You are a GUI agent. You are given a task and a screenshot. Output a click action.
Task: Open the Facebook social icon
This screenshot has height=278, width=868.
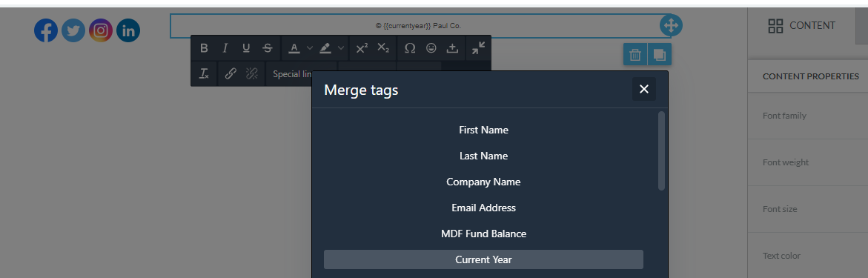[x=46, y=30]
